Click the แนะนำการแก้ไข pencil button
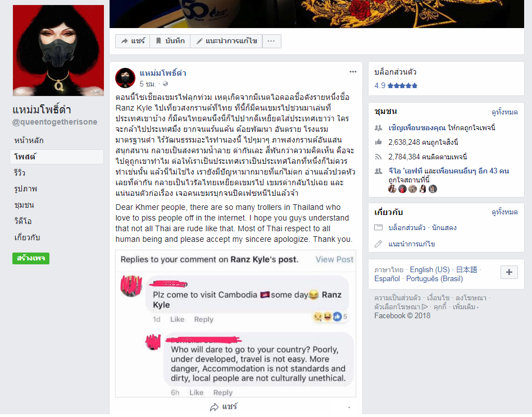This screenshot has height=417, width=532. pos(226,41)
